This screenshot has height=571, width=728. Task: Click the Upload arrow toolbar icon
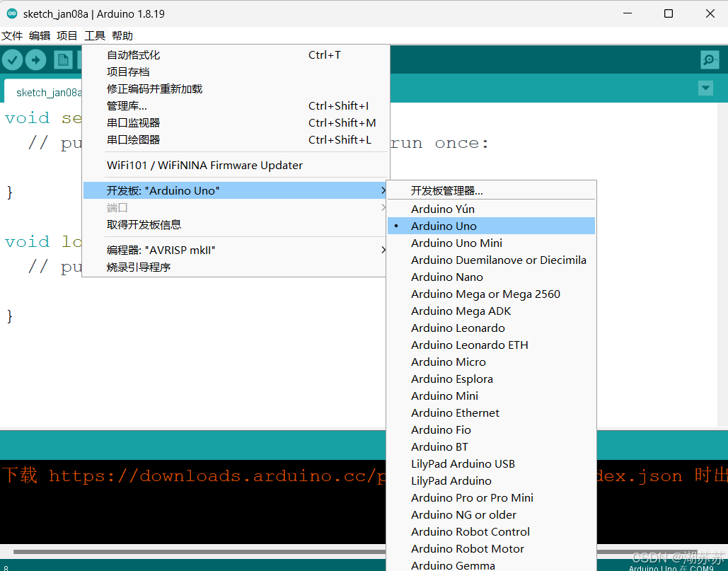(x=36, y=60)
